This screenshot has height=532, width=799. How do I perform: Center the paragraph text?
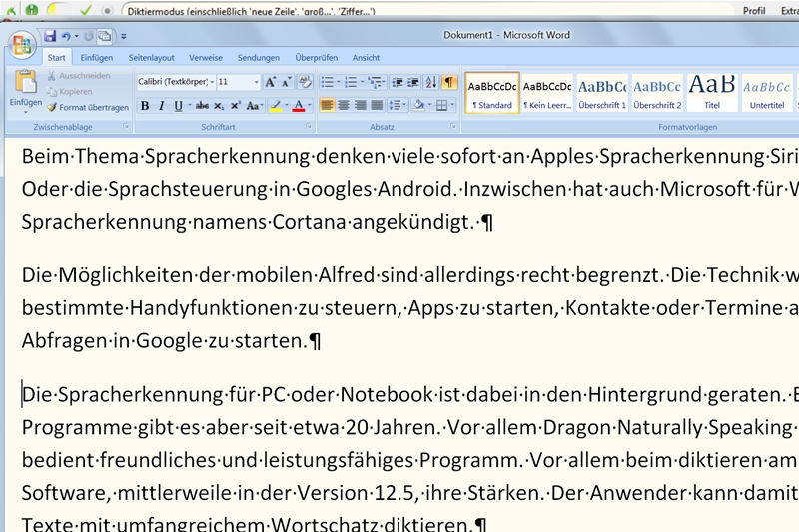[344, 106]
